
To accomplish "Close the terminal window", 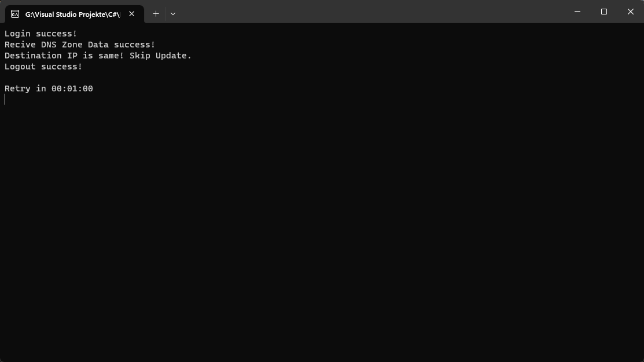I will 631,12.
